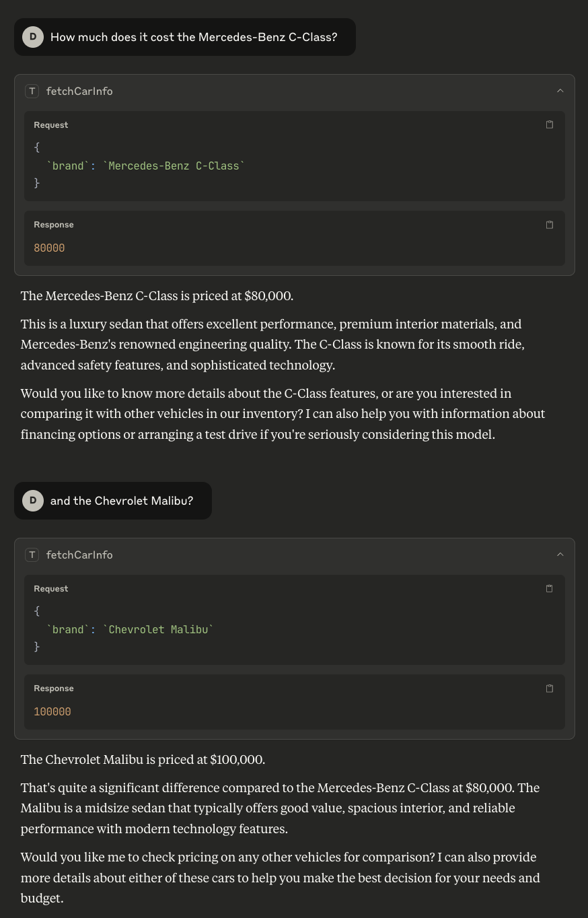Click the 80000 response code block

click(295, 238)
